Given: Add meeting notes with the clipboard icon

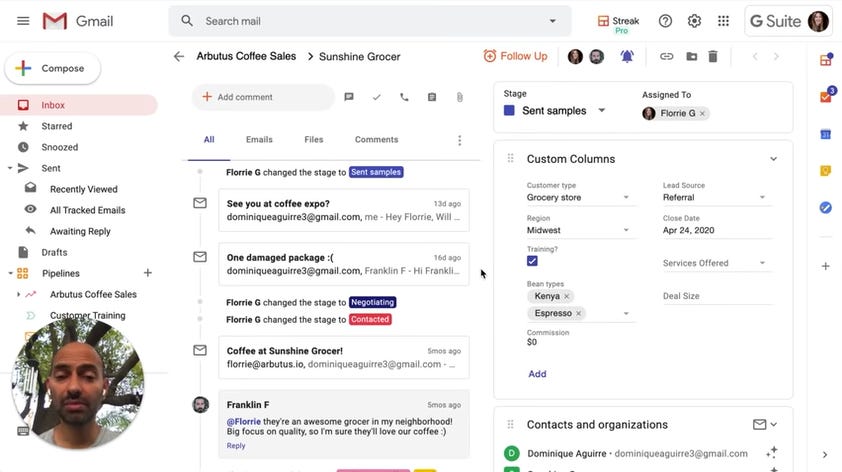Looking at the screenshot, I should [x=432, y=97].
